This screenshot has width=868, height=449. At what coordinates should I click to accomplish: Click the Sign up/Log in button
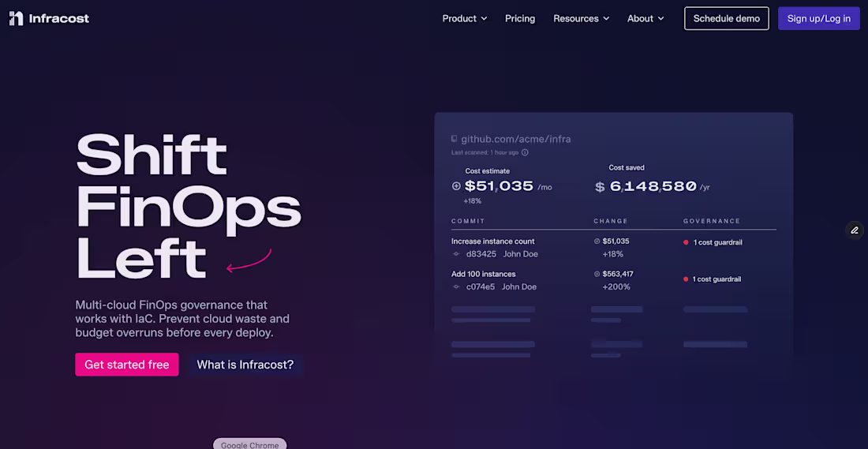pos(819,18)
